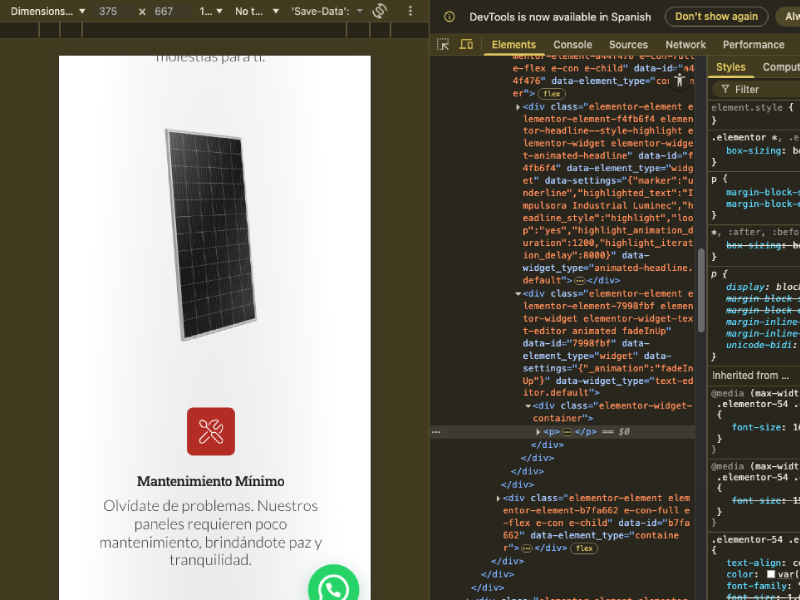Open the device toolbar three-dot menu
This screenshot has width=800, height=600.
[x=410, y=11]
